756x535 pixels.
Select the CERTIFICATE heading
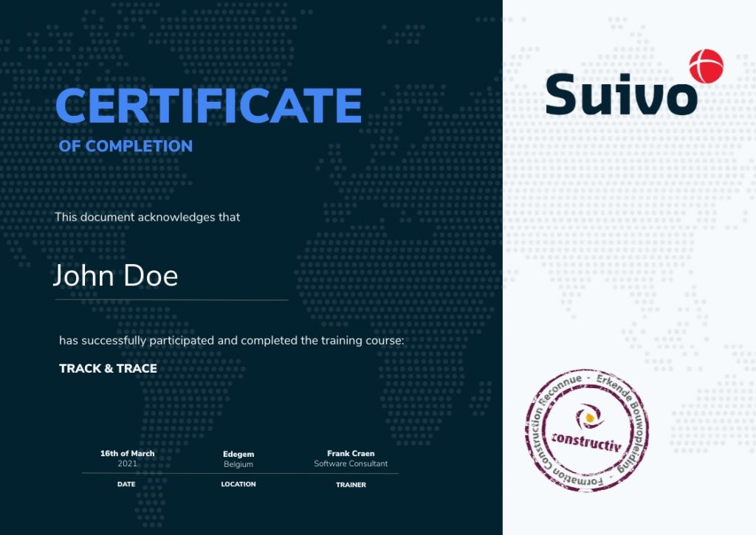click(209, 106)
